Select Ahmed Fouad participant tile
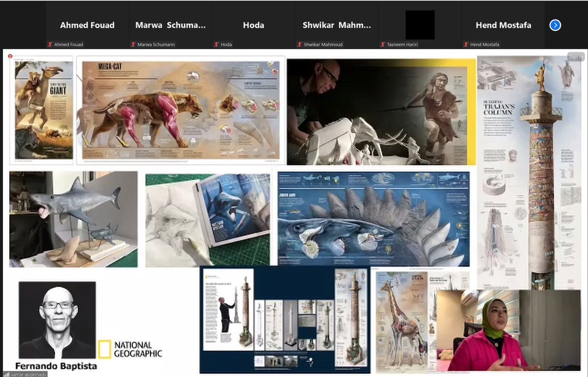The image size is (588, 377). [87, 25]
